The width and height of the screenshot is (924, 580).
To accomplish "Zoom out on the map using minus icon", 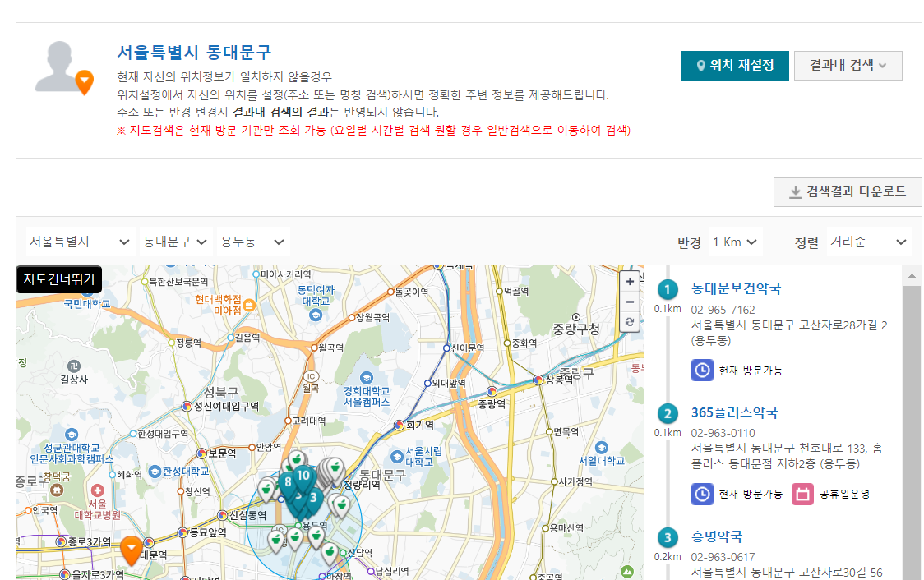I will pos(630,302).
